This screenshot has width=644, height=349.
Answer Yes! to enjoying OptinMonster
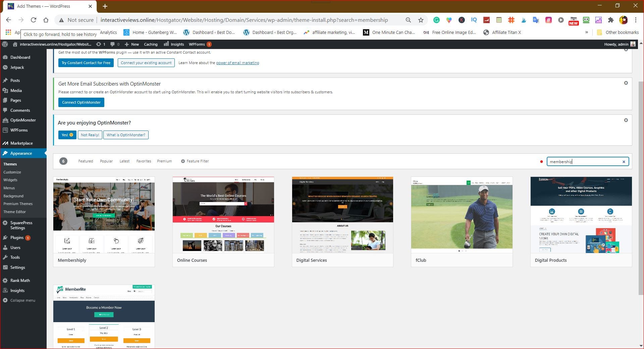[67, 135]
